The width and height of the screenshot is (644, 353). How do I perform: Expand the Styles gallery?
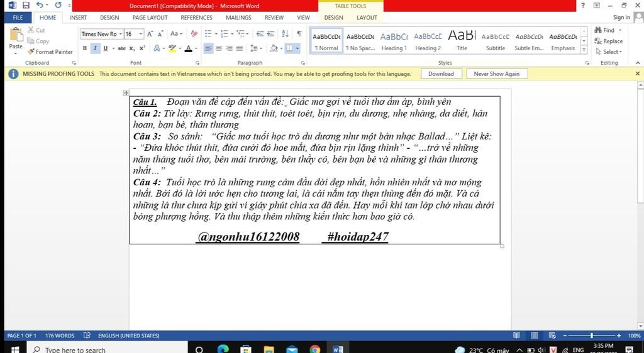[x=584, y=50]
